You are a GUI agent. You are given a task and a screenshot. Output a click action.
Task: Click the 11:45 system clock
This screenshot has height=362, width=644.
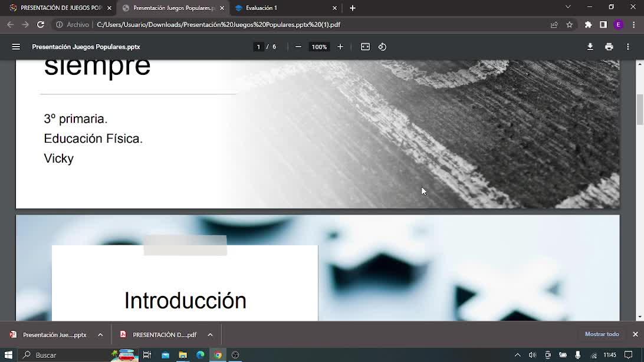tap(610, 354)
